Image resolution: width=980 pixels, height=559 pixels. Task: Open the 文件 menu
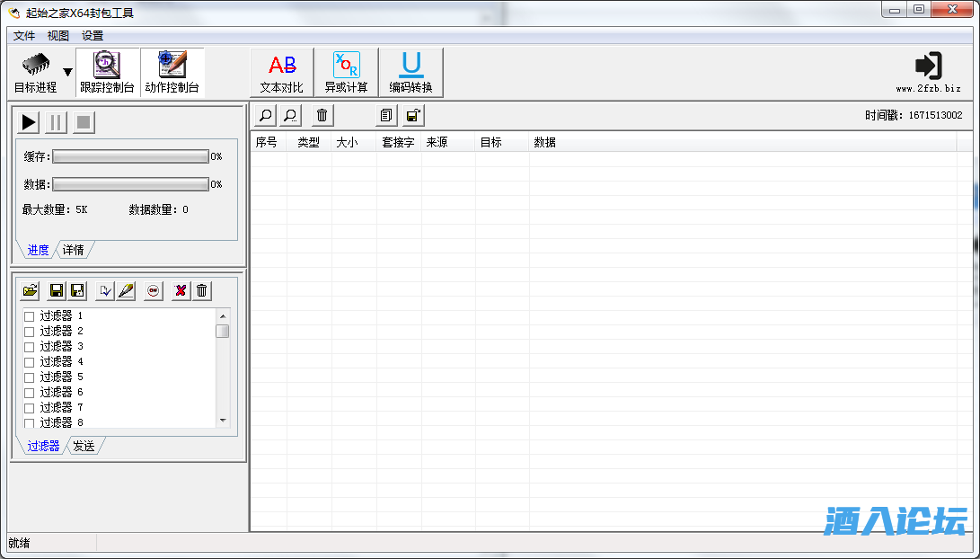click(24, 36)
